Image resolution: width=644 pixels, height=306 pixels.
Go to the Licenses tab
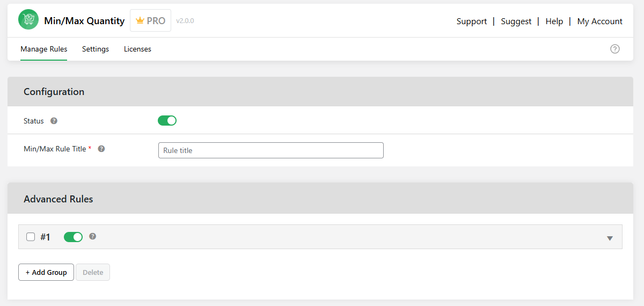pos(137,49)
